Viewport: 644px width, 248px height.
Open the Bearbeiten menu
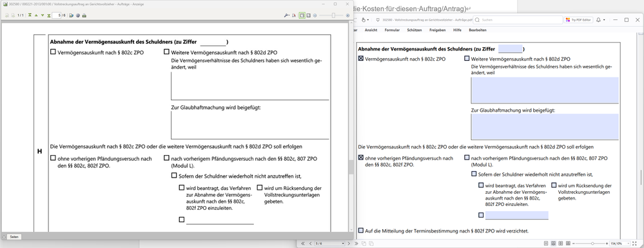pyautogui.click(x=478, y=30)
